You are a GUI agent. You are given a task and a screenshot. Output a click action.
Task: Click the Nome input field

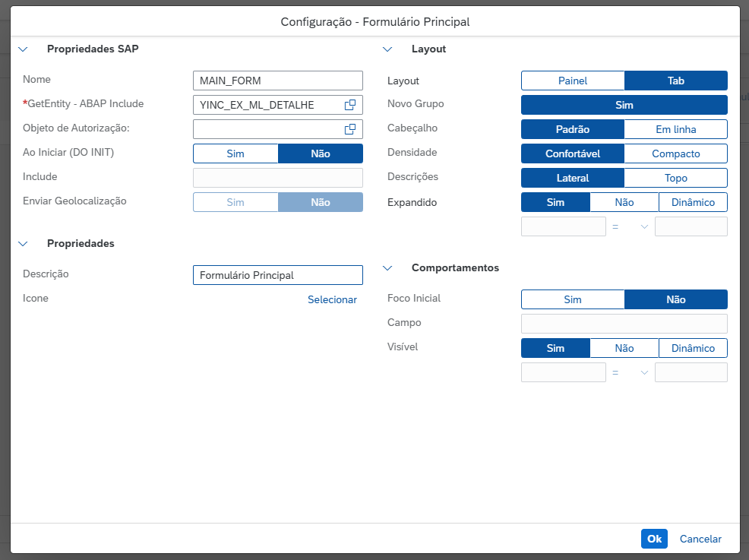point(278,81)
